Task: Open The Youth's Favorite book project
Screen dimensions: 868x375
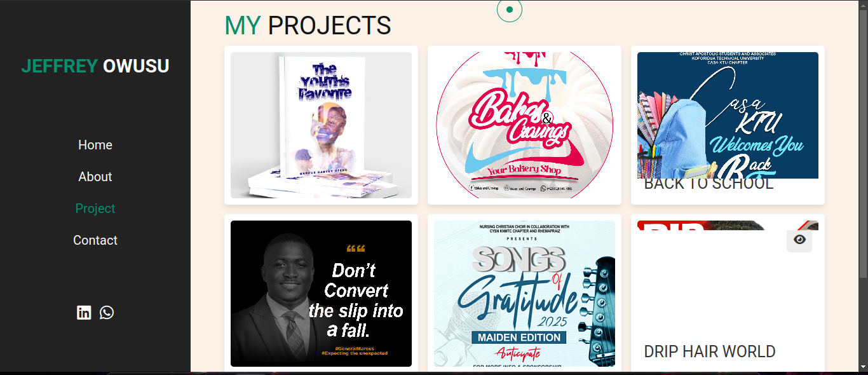Action: coord(321,125)
